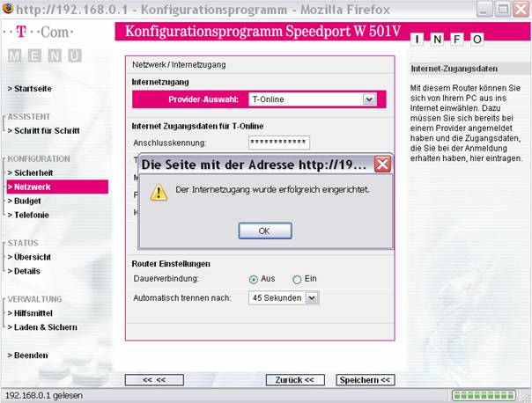Screen dimensions: 532x403
Task: Click the O letter tile in INFO
Action: (477, 40)
